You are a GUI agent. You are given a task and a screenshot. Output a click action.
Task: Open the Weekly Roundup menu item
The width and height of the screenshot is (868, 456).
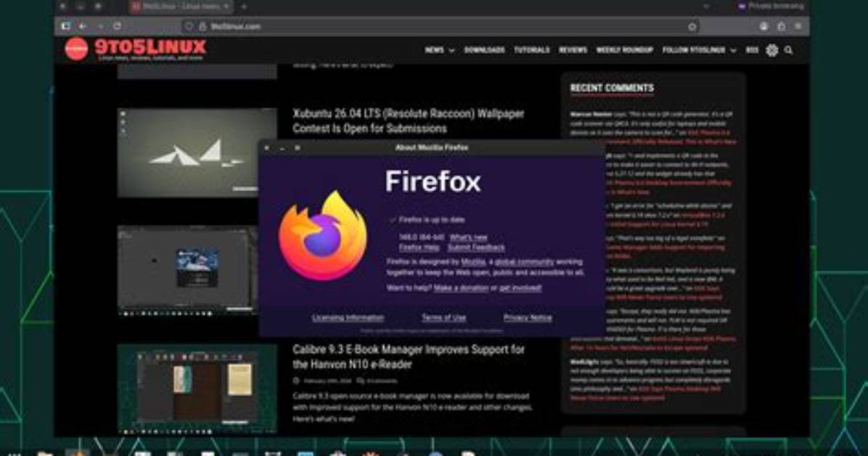[624, 50]
